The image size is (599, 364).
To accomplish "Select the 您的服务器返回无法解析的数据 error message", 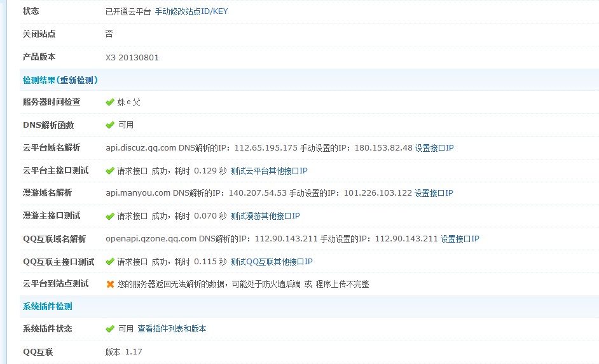I will [244, 284].
